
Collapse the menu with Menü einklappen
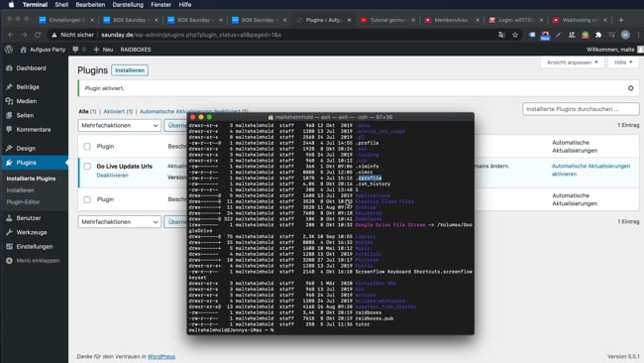(38, 261)
